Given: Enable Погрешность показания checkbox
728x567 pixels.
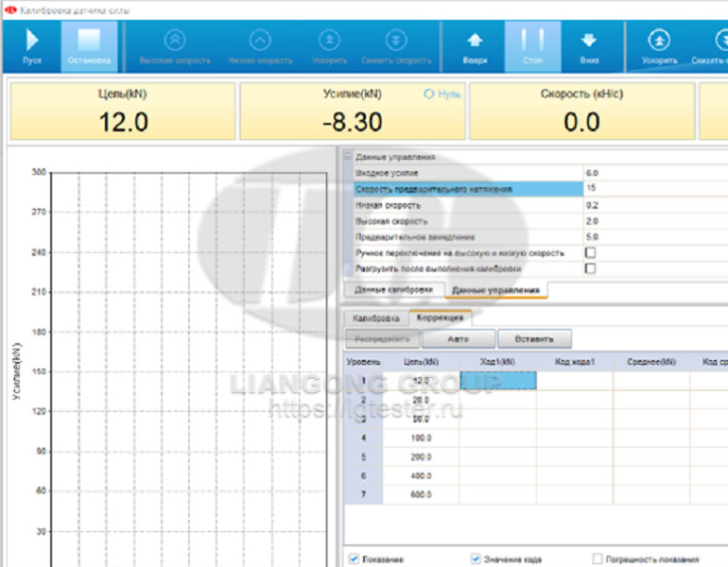Looking at the screenshot, I should (597, 559).
